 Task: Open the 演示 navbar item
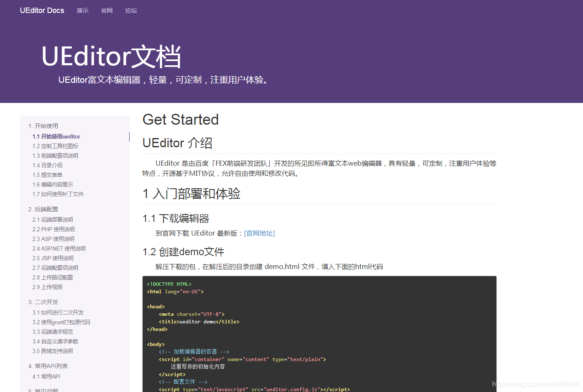pos(82,10)
